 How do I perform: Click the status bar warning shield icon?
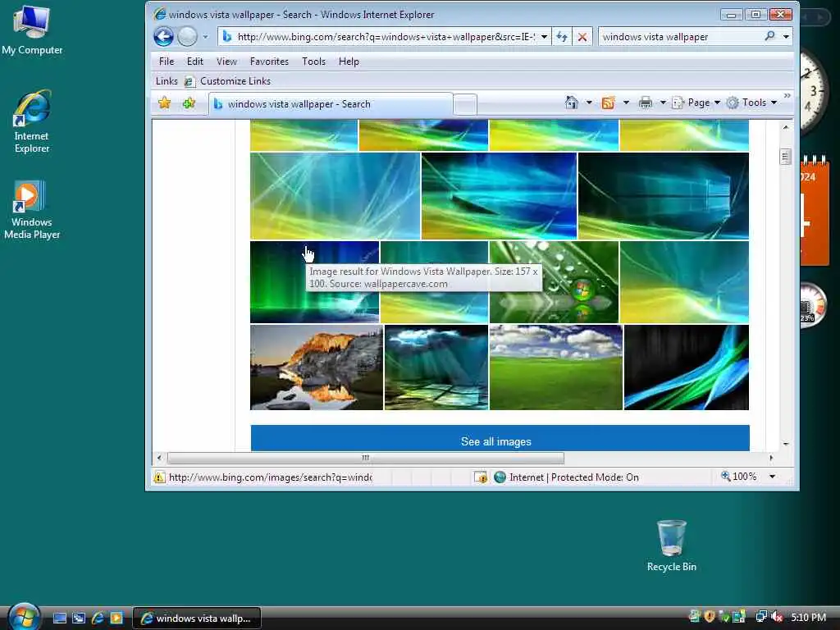159,477
